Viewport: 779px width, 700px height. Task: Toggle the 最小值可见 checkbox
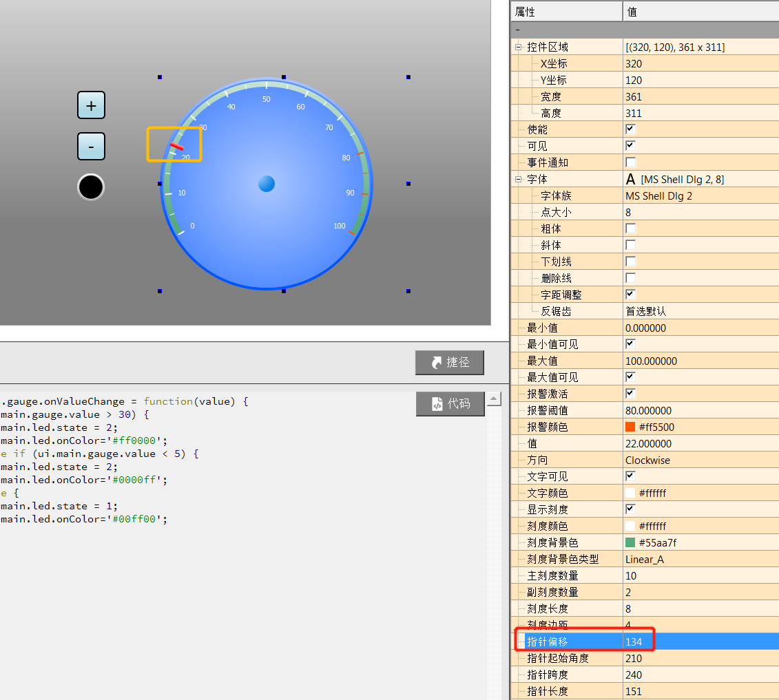click(x=630, y=343)
